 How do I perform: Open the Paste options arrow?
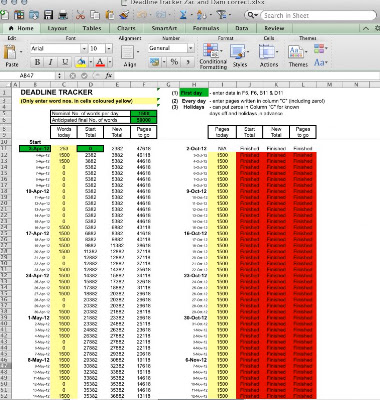coord(21,52)
